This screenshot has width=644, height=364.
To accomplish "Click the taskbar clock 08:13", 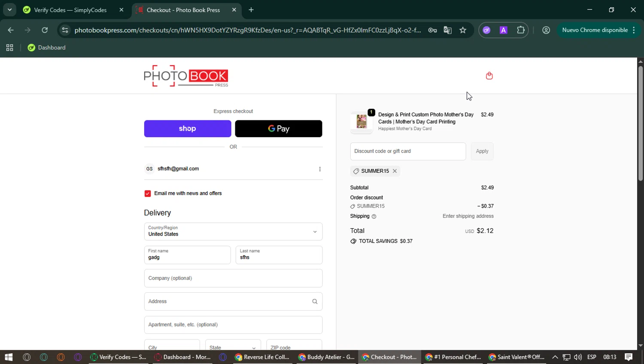I will point(610,357).
